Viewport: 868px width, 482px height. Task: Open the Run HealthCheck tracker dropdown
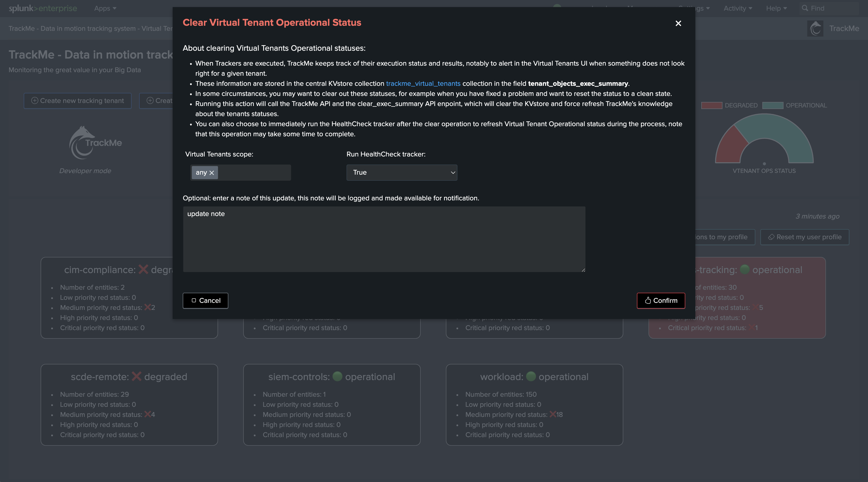pyautogui.click(x=401, y=172)
